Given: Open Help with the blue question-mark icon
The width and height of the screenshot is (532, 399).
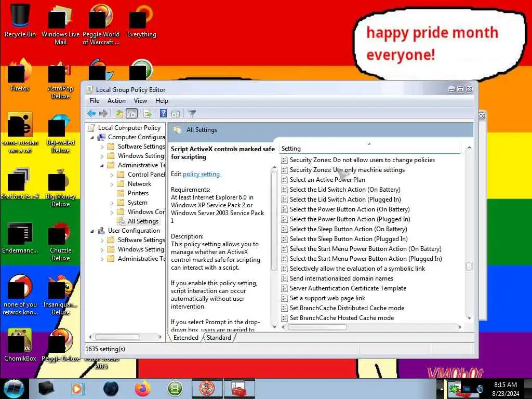Looking at the screenshot, I should pos(163,114).
